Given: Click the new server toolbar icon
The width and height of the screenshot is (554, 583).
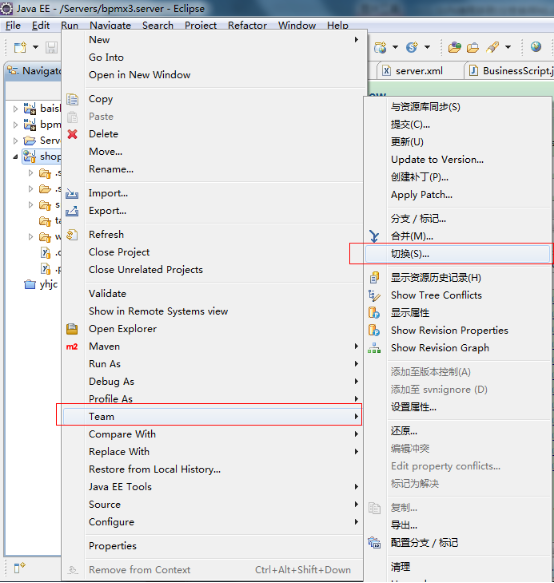Looking at the screenshot, I should (380, 47).
